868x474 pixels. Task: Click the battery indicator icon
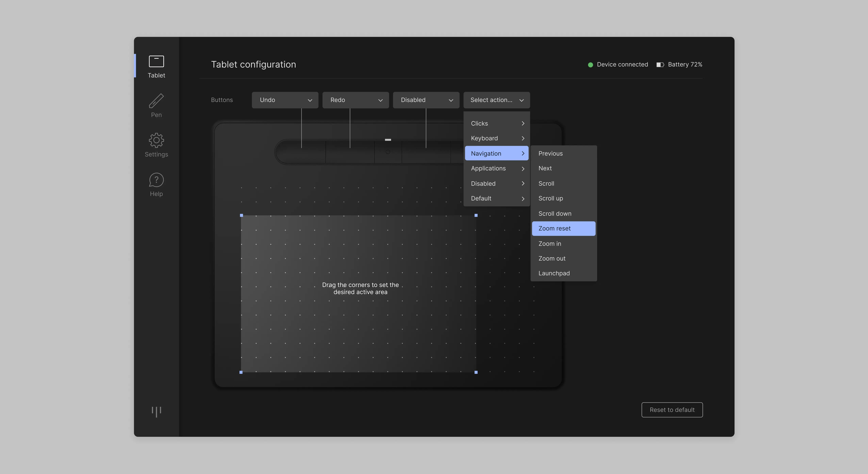tap(660, 64)
